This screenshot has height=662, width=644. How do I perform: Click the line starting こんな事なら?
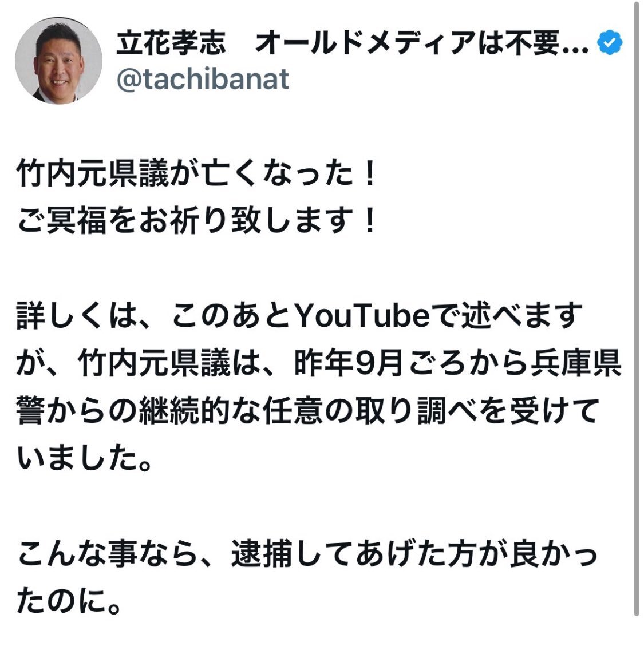pos(307,553)
